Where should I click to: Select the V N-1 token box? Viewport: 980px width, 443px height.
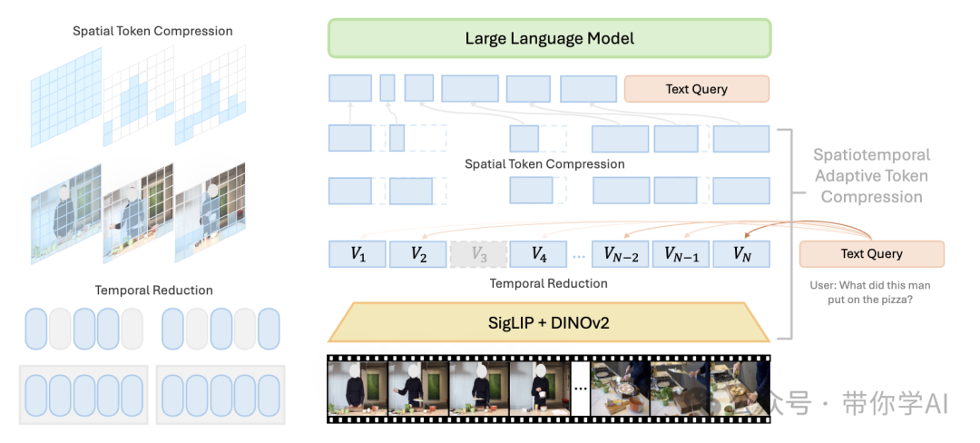(x=681, y=253)
